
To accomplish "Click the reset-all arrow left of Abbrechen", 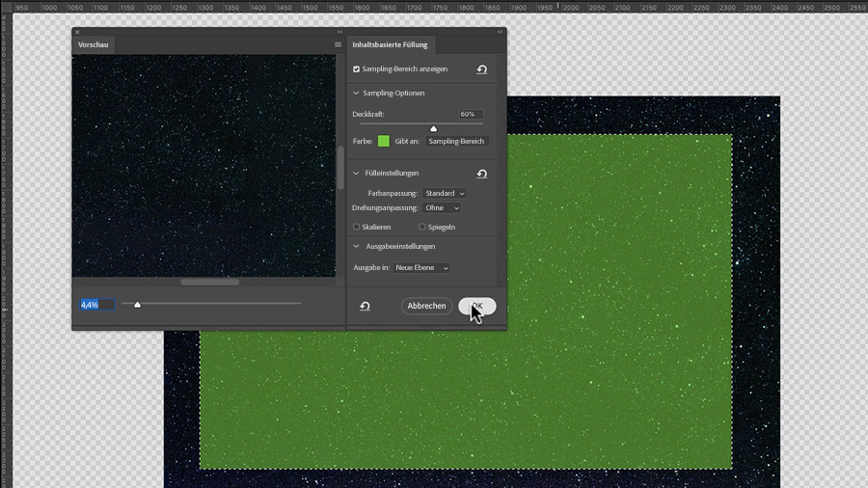I will pos(365,306).
